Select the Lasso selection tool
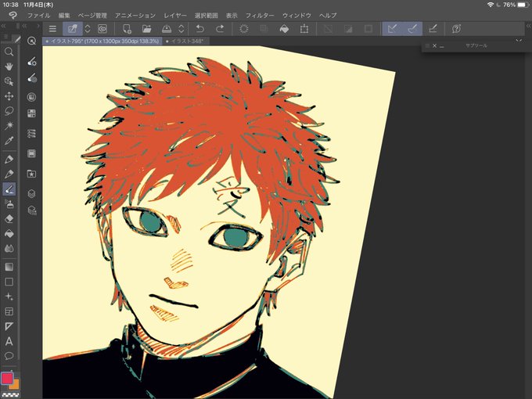Viewport: 532px width, 399px height. (x=9, y=111)
